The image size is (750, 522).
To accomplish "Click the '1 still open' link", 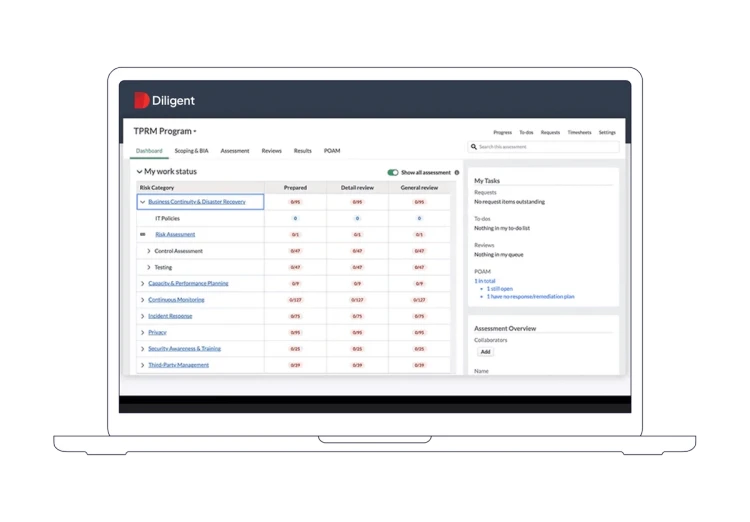I will 499,289.
